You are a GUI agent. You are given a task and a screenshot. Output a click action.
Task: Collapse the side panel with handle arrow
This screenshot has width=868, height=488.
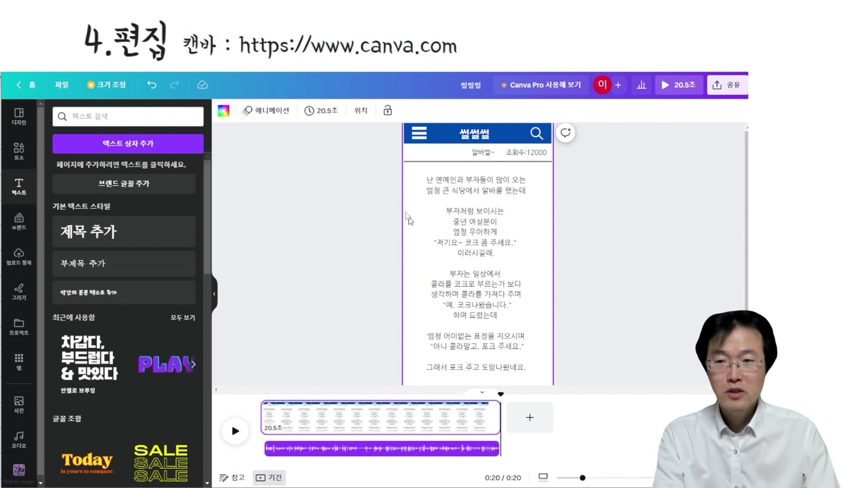[x=214, y=294]
